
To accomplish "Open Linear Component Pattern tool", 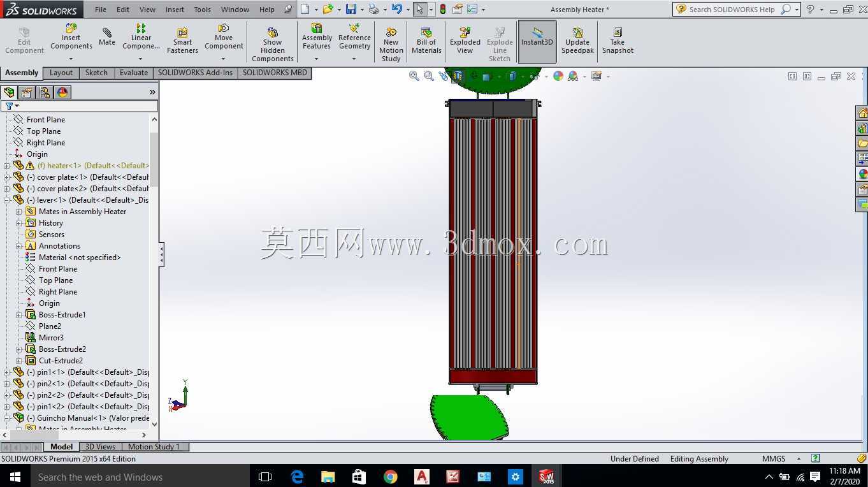I will pos(141,37).
